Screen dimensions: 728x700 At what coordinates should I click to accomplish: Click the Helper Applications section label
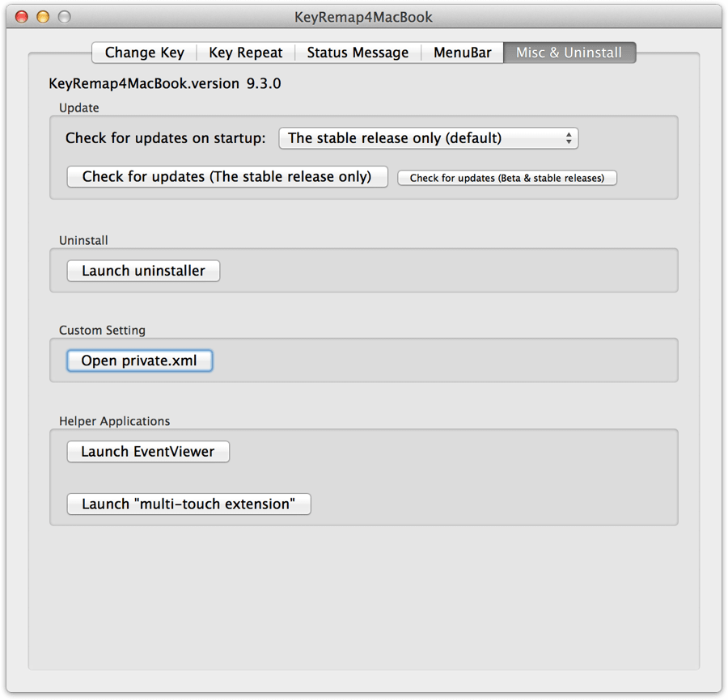pyautogui.click(x=115, y=421)
